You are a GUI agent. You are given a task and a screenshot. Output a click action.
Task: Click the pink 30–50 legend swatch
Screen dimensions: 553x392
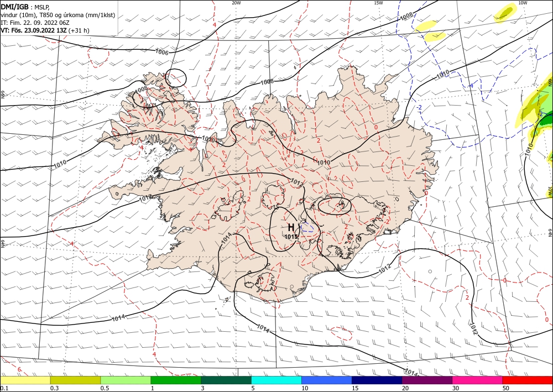tap(478, 380)
